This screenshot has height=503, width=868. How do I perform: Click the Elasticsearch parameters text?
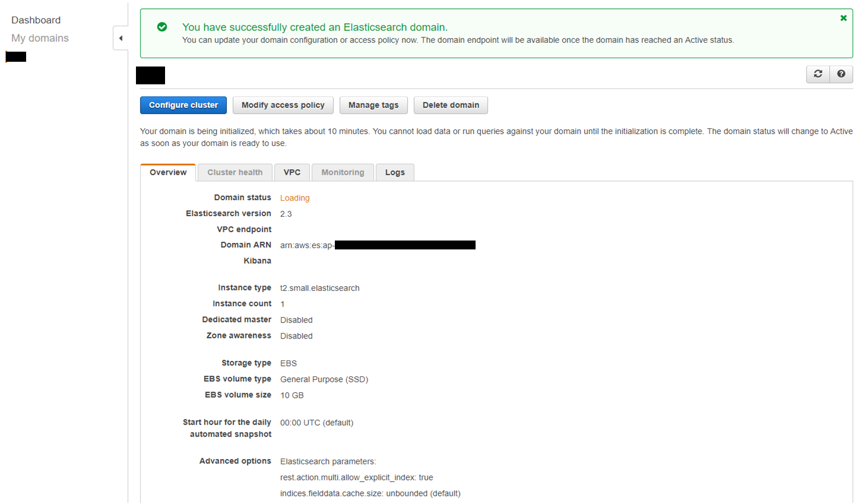coord(328,461)
